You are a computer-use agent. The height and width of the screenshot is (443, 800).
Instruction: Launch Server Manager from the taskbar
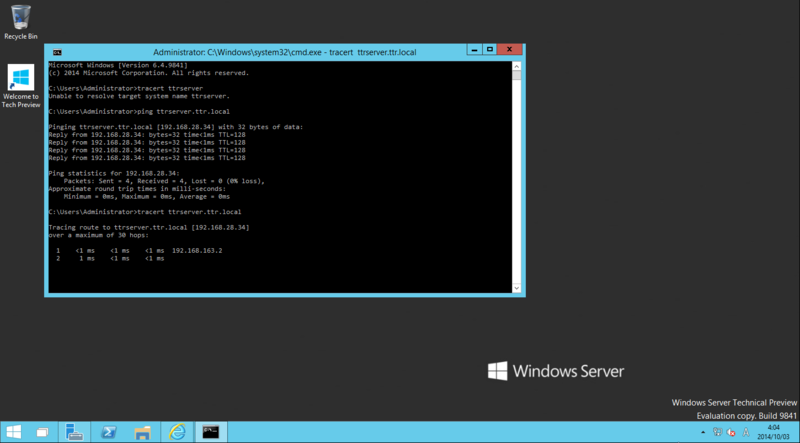74,432
